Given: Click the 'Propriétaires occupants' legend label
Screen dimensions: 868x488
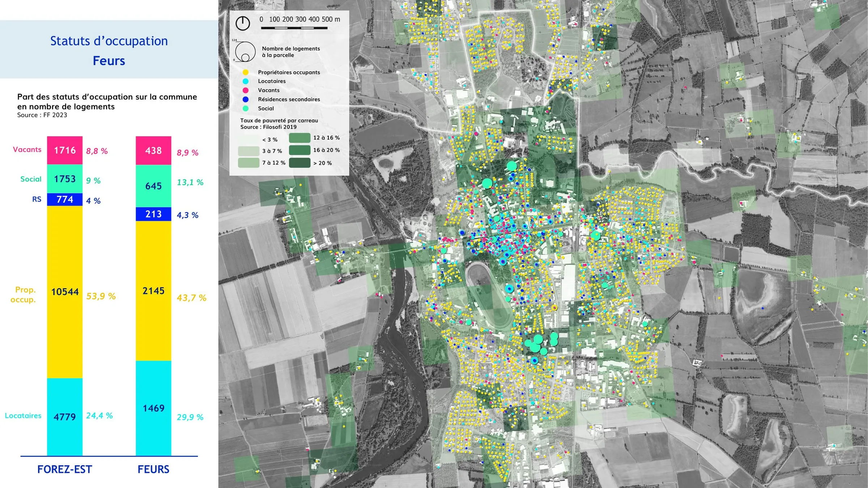Looking at the screenshot, I should 289,72.
